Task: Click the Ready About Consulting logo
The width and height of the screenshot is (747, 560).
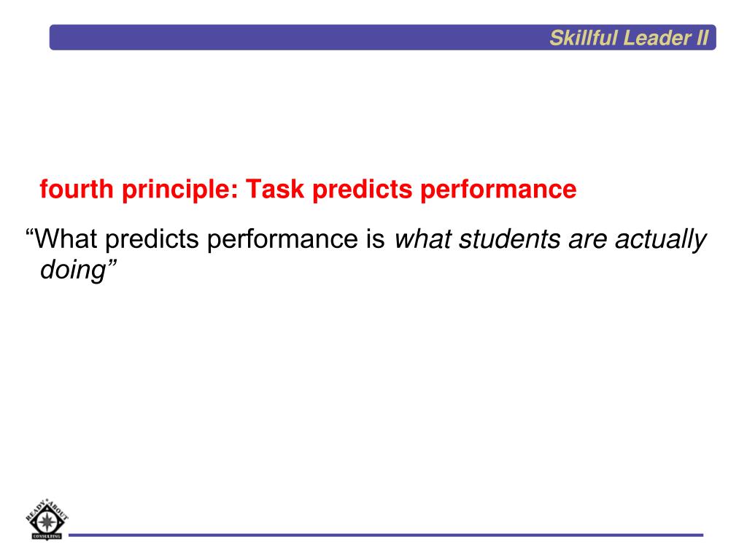Action: (x=47, y=519)
